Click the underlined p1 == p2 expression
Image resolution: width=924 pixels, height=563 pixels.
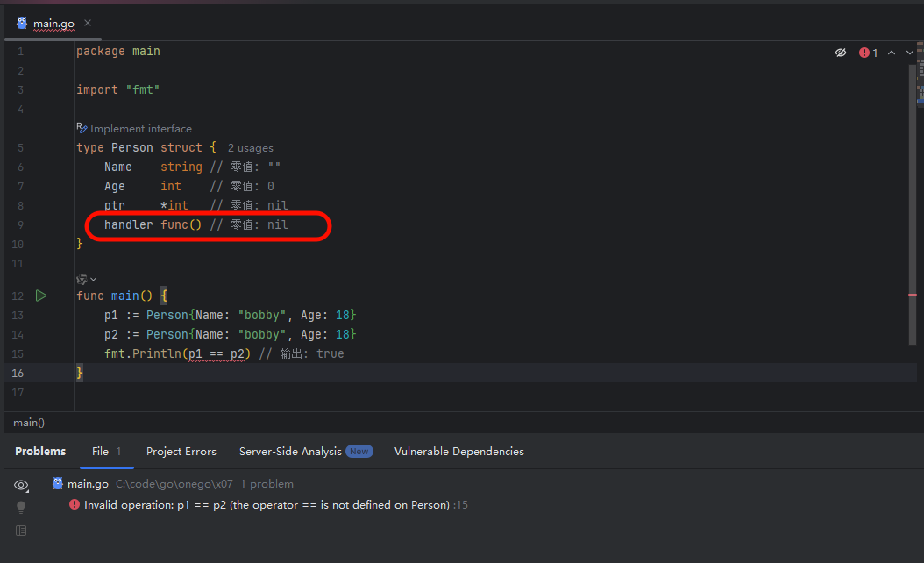point(217,353)
